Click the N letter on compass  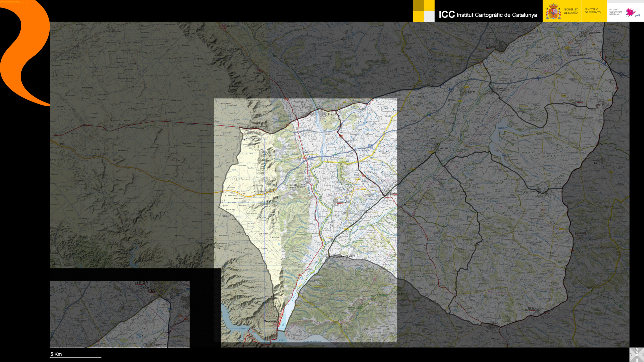tap(637, 349)
